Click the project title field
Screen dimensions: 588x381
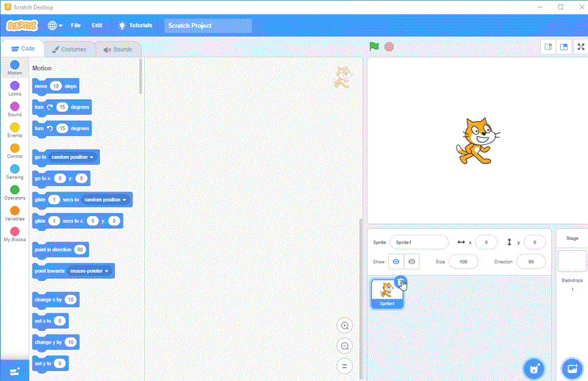coord(208,26)
